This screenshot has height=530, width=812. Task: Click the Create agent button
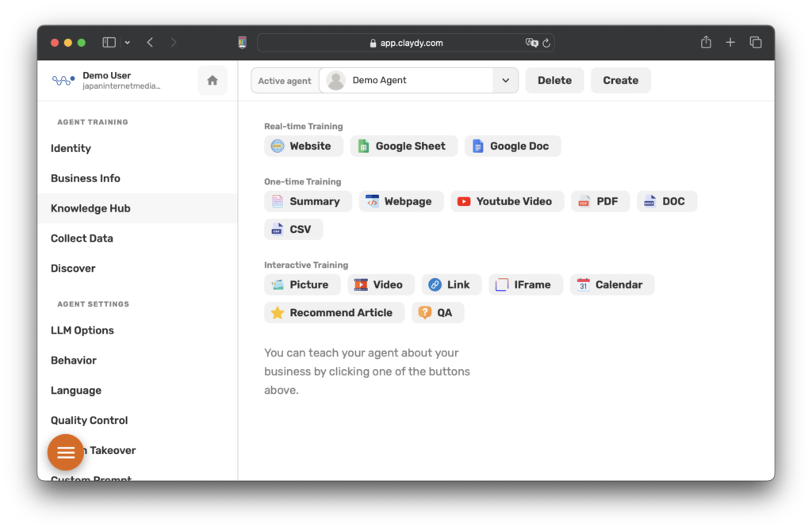620,80
